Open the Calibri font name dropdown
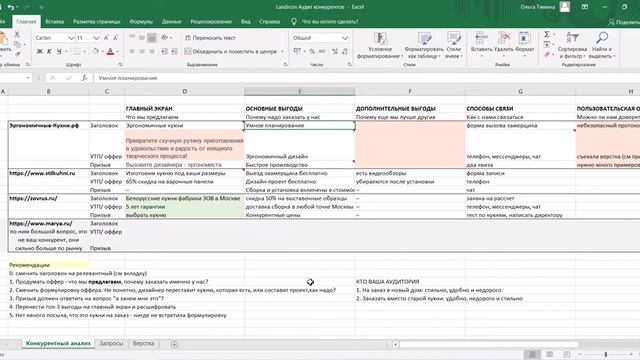The image size is (640, 360). (71, 38)
